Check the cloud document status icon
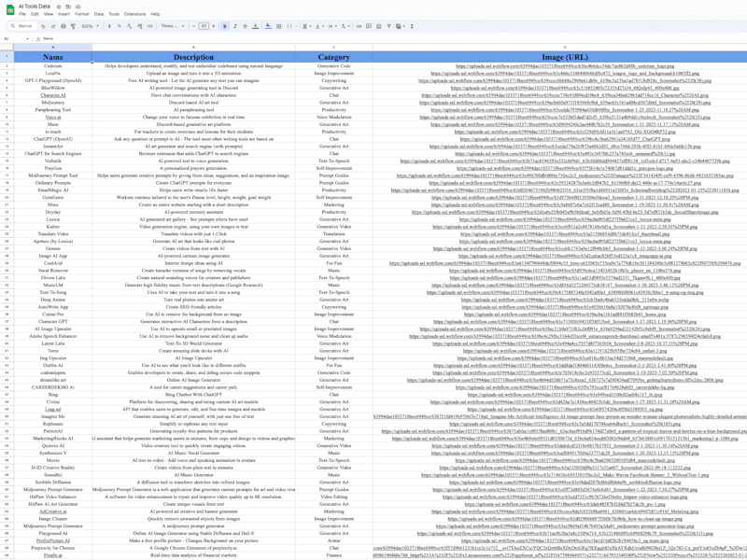This screenshot has height=560, width=747. coord(78,7)
